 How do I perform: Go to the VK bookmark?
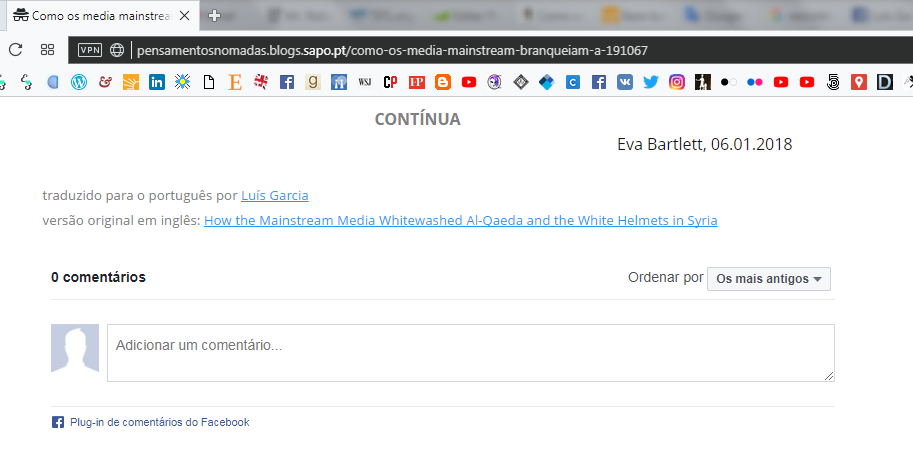click(625, 83)
